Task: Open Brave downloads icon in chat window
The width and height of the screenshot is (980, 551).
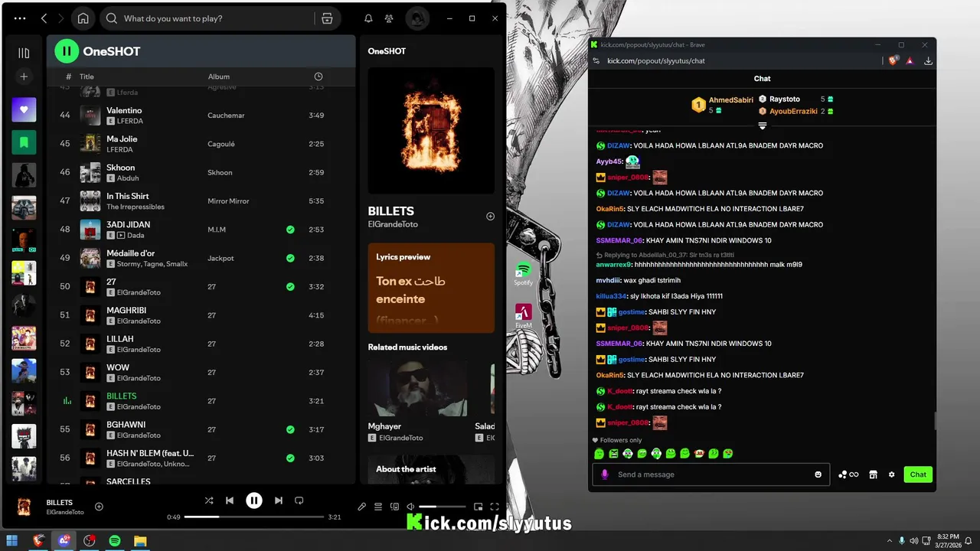Action: pyautogui.click(x=928, y=60)
